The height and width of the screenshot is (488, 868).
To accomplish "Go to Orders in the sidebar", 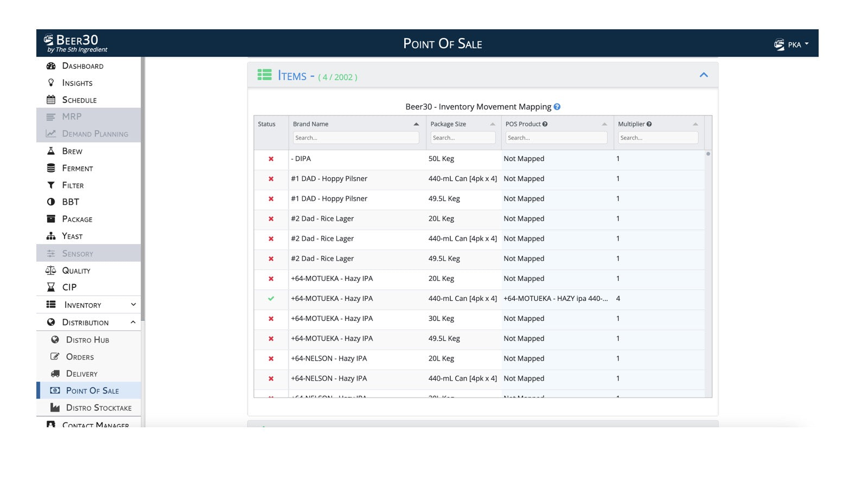I will pyautogui.click(x=80, y=357).
